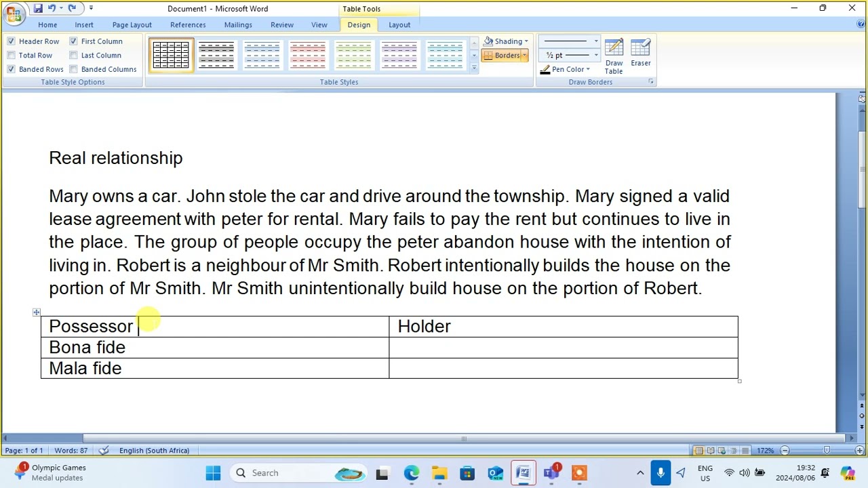Viewport: 868px width, 488px height.
Task: Zoom out with the minus button
Action: [x=785, y=450]
